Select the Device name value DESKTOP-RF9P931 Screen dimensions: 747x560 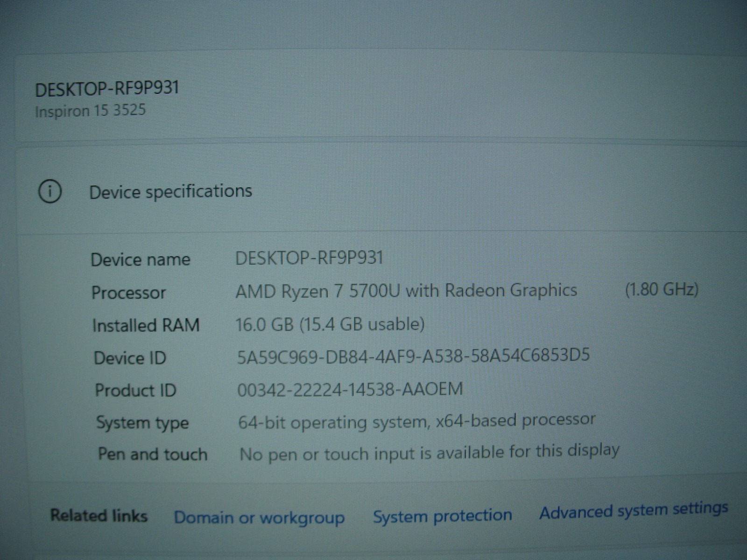(309, 258)
